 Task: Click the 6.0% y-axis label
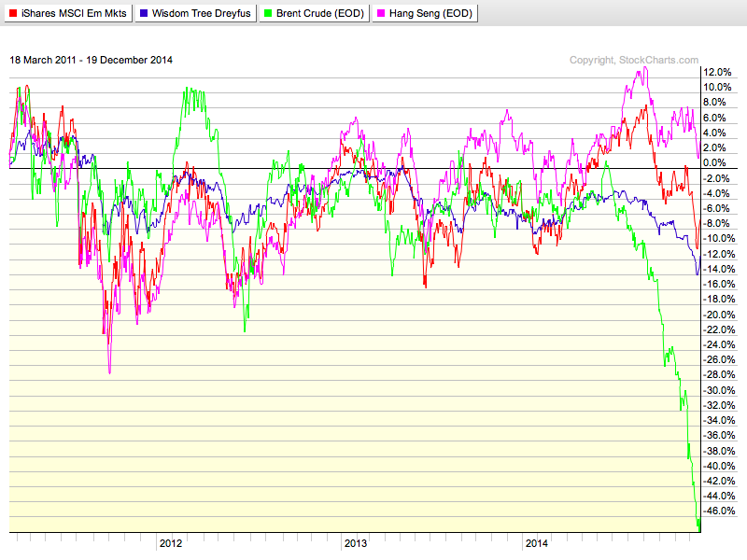(x=714, y=118)
